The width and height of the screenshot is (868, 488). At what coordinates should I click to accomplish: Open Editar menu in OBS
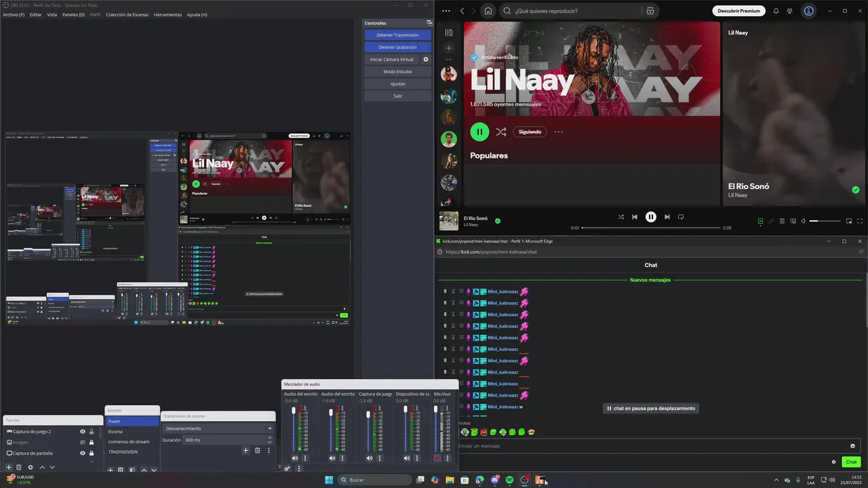tap(35, 14)
